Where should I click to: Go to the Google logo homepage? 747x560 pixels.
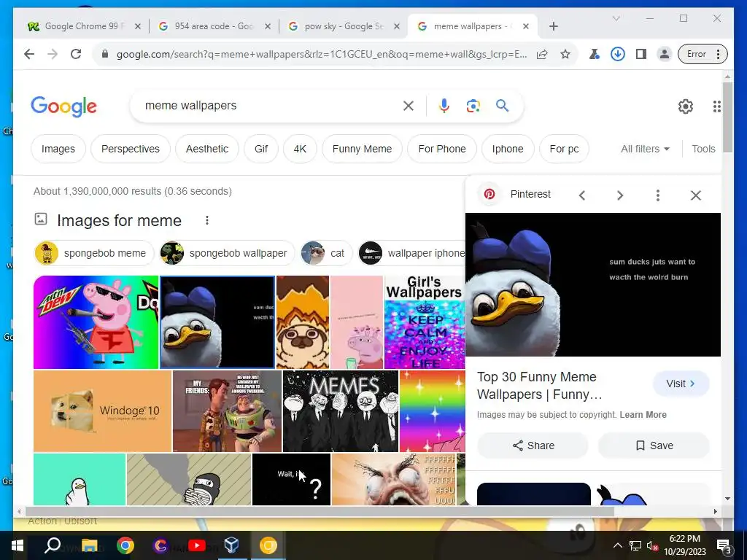click(64, 106)
